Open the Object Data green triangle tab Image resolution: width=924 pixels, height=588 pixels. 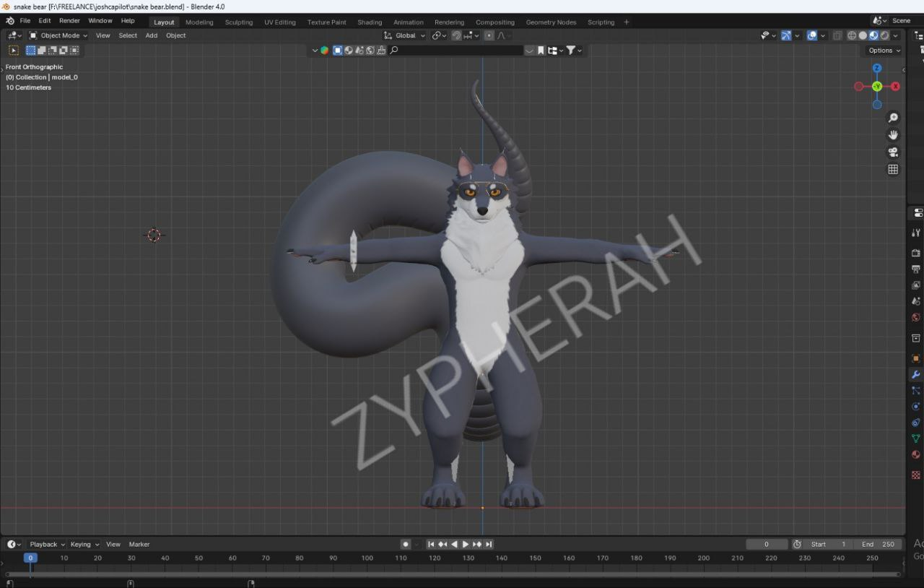tap(916, 438)
